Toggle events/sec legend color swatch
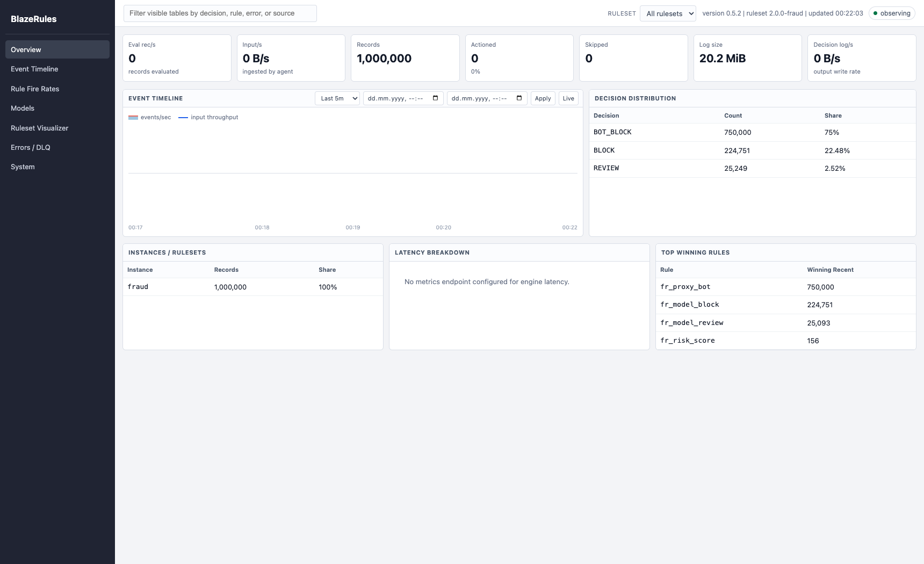This screenshot has height=564, width=924. click(133, 117)
